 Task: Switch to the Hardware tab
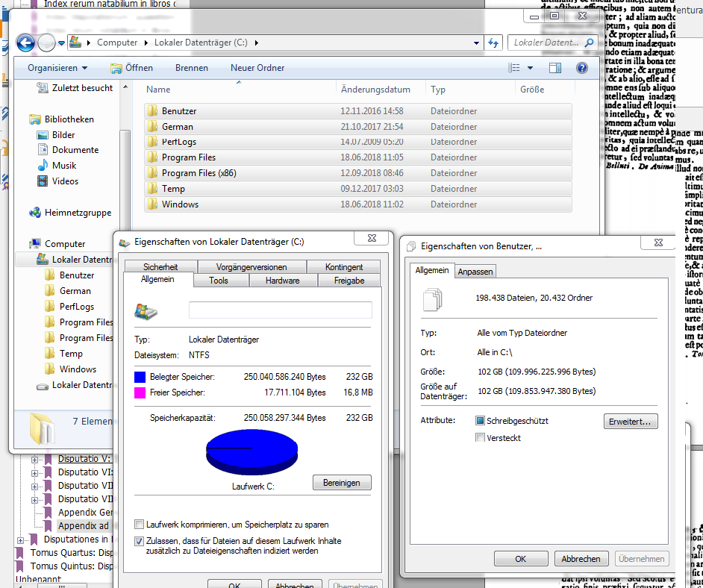coord(282,281)
